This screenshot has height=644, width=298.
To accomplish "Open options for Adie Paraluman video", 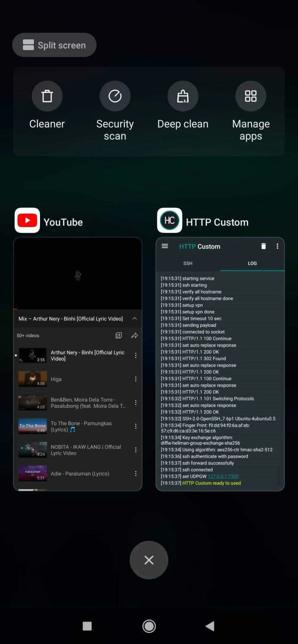I will pos(136,474).
